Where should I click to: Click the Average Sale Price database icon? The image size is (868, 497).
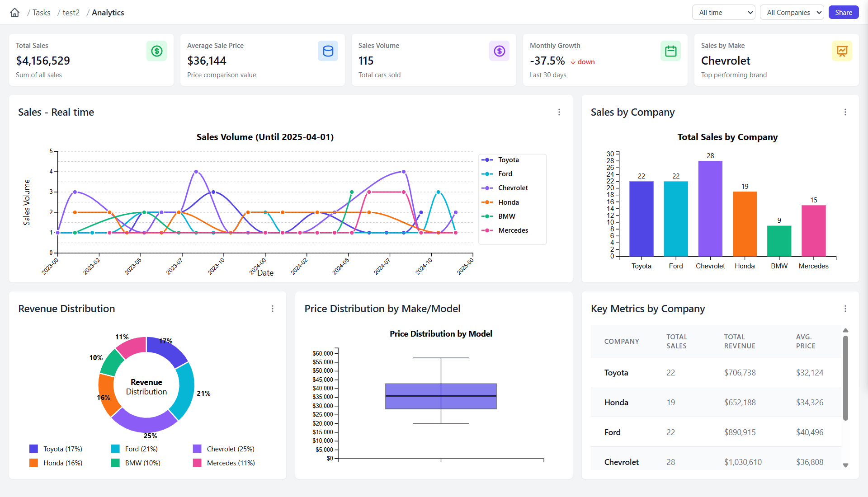[x=328, y=51]
